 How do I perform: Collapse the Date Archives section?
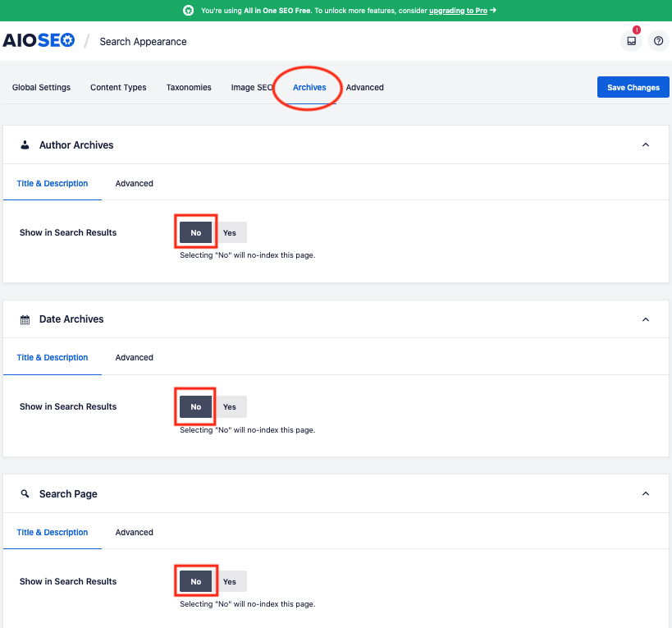[x=646, y=319]
